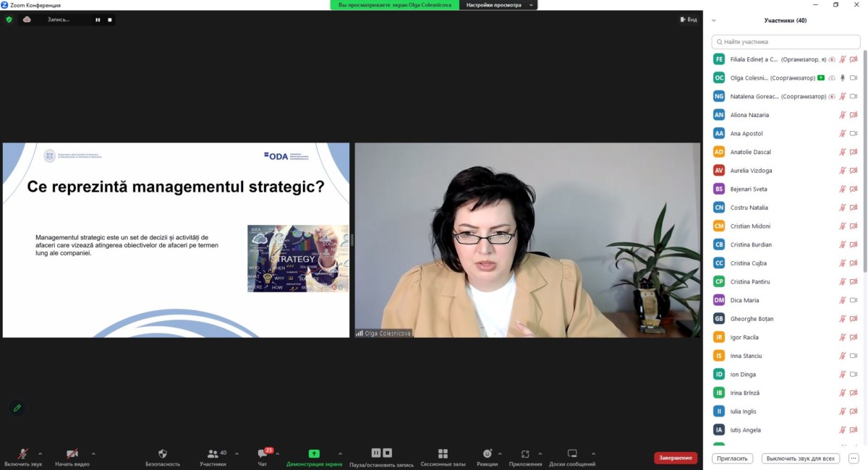Screen dimensions: 868x470
Task: Expand participants options arrow beside Участники
Action: click(x=237, y=454)
